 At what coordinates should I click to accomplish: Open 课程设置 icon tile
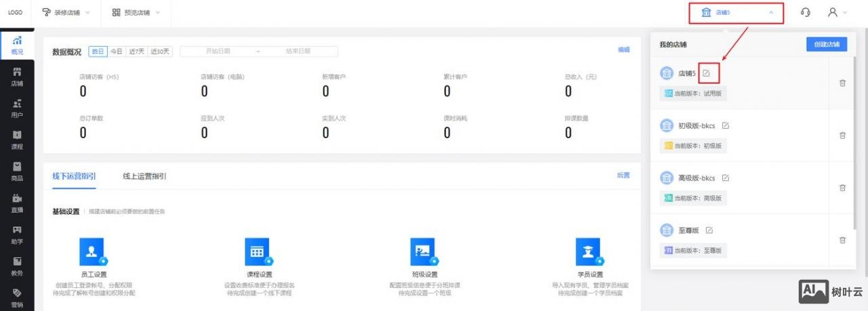[257, 252]
